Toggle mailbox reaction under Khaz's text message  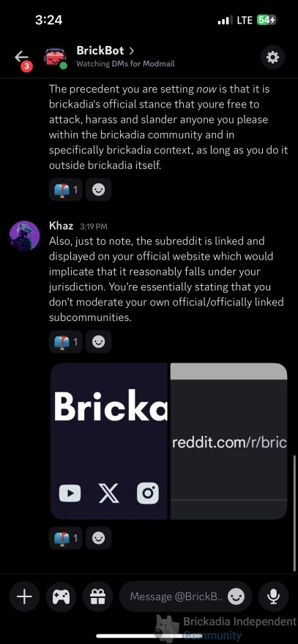point(66,341)
